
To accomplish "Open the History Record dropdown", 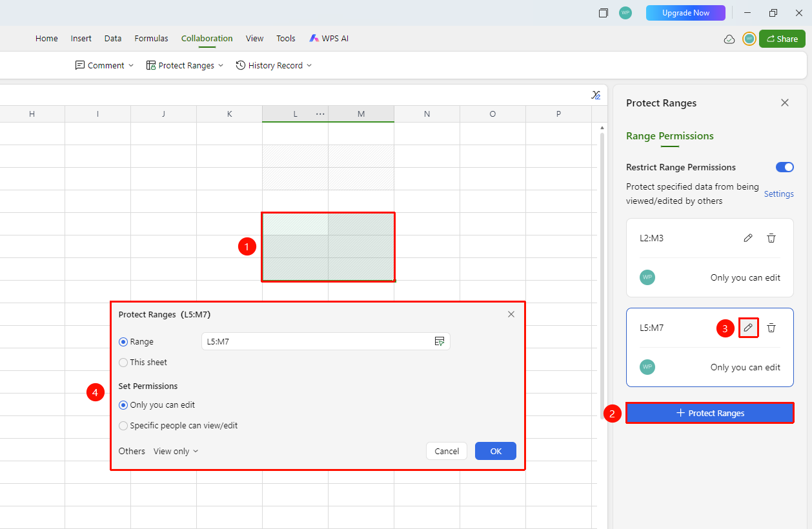I will pos(274,65).
